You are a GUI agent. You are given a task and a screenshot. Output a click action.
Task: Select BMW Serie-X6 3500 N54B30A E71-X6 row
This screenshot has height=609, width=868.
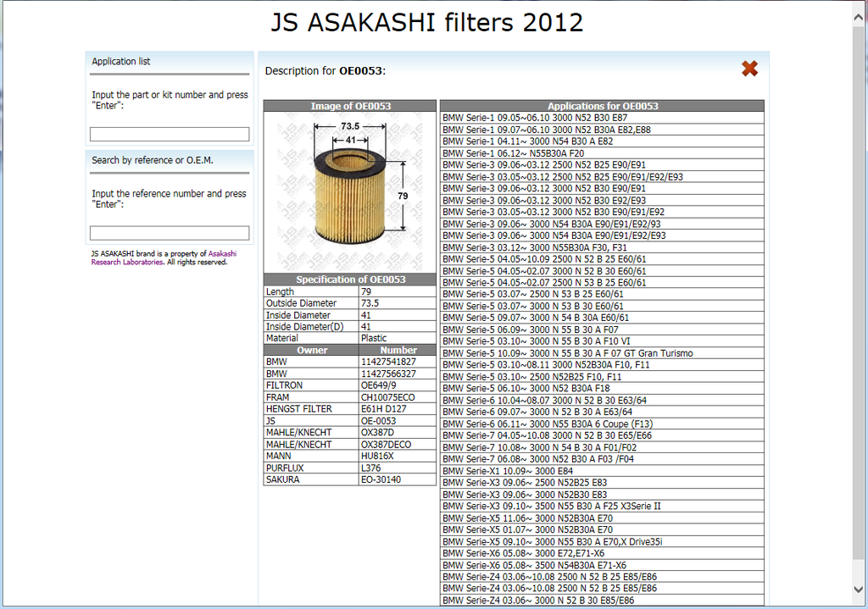click(603, 565)
